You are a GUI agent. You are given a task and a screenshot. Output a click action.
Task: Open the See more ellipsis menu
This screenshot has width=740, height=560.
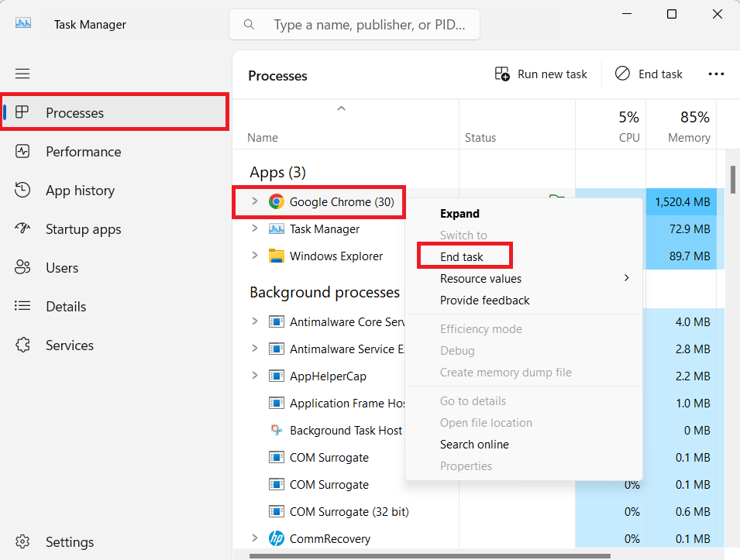click(x=716, y=74)
